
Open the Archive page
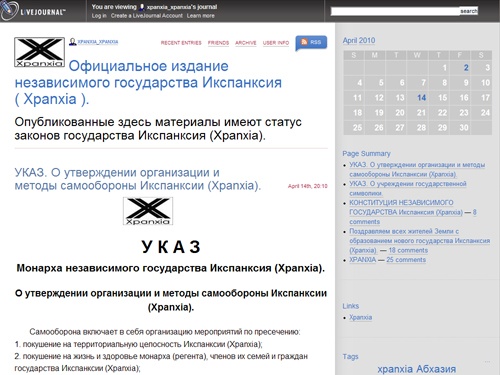pos(246,43)
